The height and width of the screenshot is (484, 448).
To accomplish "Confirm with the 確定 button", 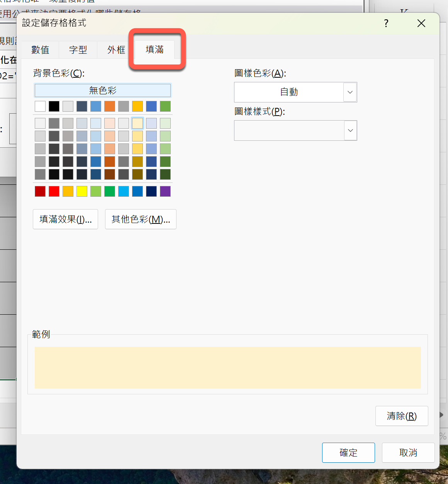I will tap(348, 453).
